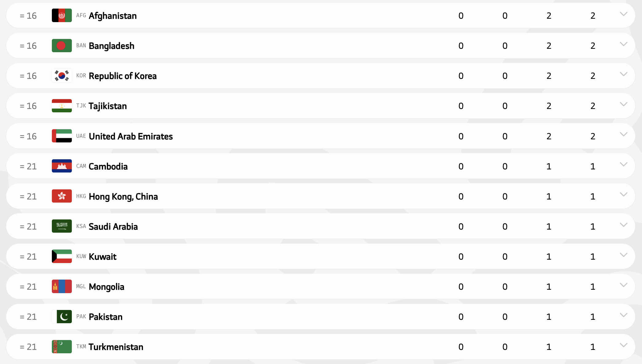Viewport: 642px width, 364px height.
Task: Click the Pakistan flag icon
Action: 62,316
